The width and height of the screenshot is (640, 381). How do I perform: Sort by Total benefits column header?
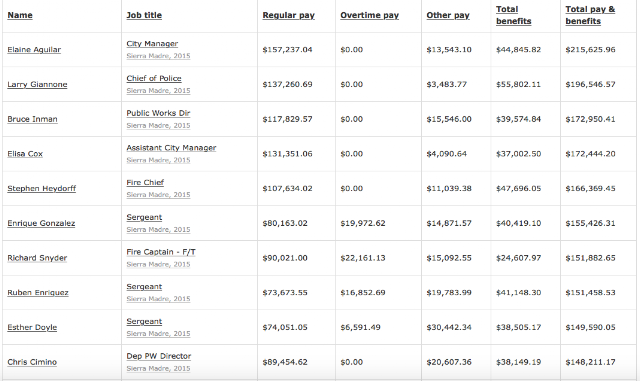click(513, 15)
